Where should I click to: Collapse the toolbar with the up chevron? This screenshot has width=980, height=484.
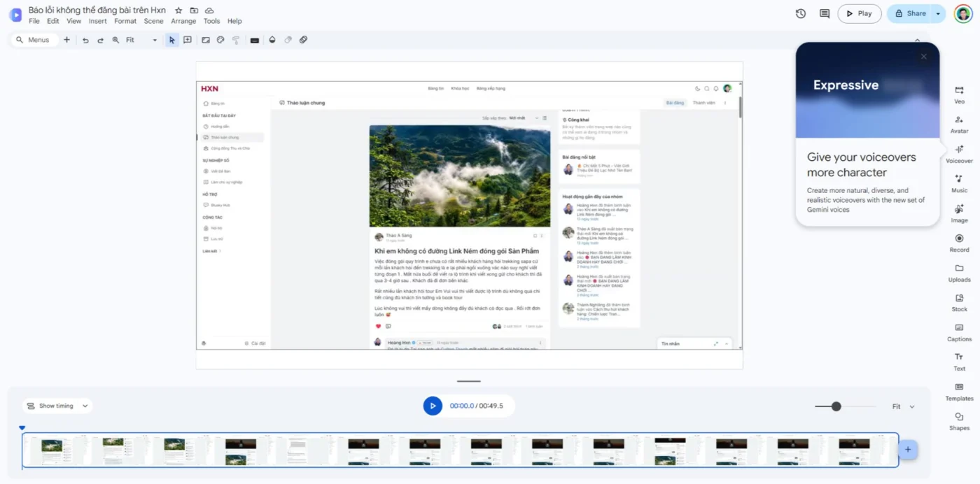point(918,40)
